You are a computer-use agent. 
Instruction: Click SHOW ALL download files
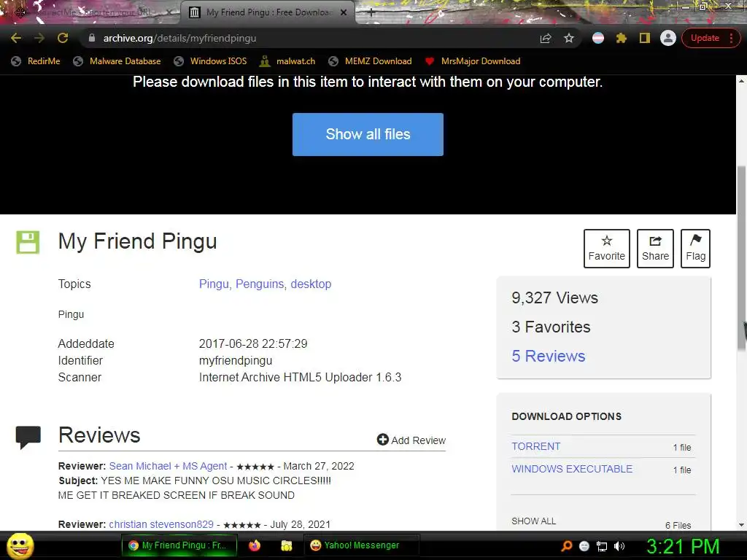pyautogui.click(x=533, y=521)
